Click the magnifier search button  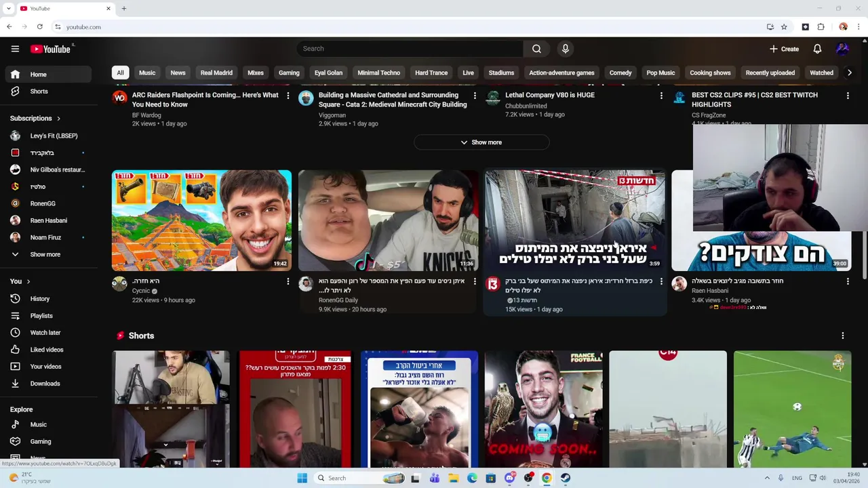pyautogui.click(x=536, y=49)
